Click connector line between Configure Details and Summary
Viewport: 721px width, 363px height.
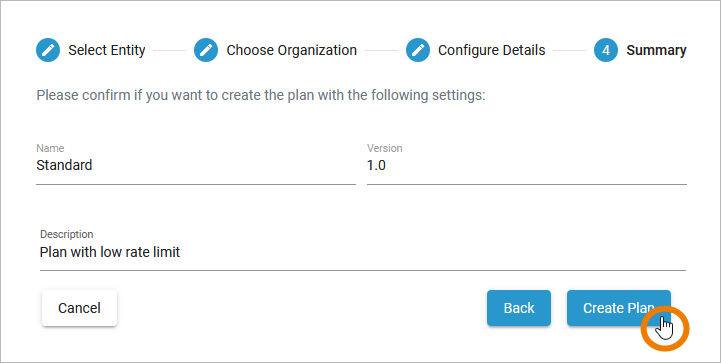click(x=570, y=50)
